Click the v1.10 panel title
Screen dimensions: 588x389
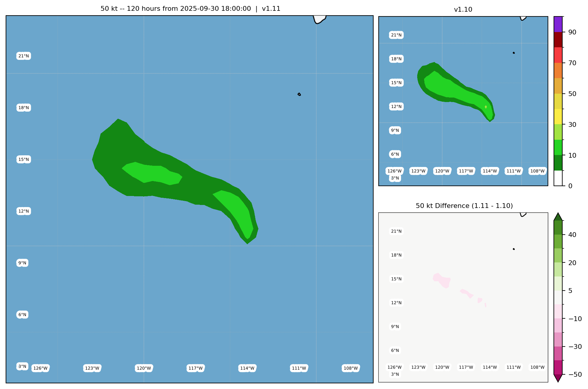coord(463,10)
